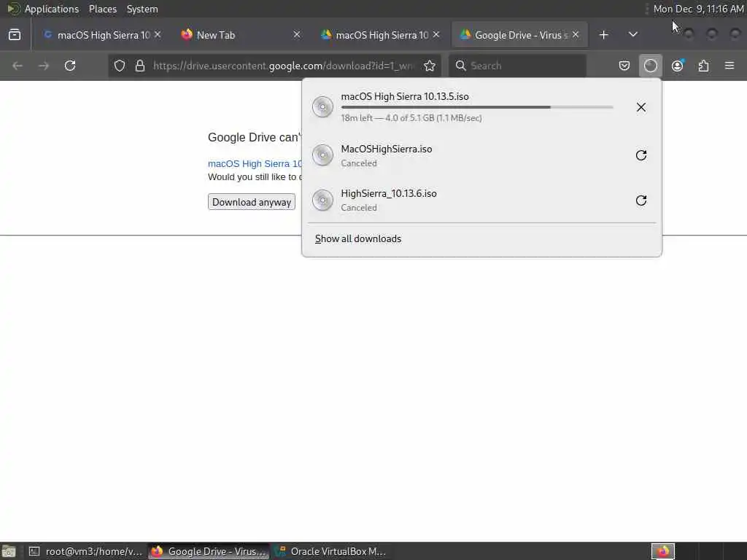Open Save to Pocket icon
This screenshot has height=560, width=747.
click(624, 66)
